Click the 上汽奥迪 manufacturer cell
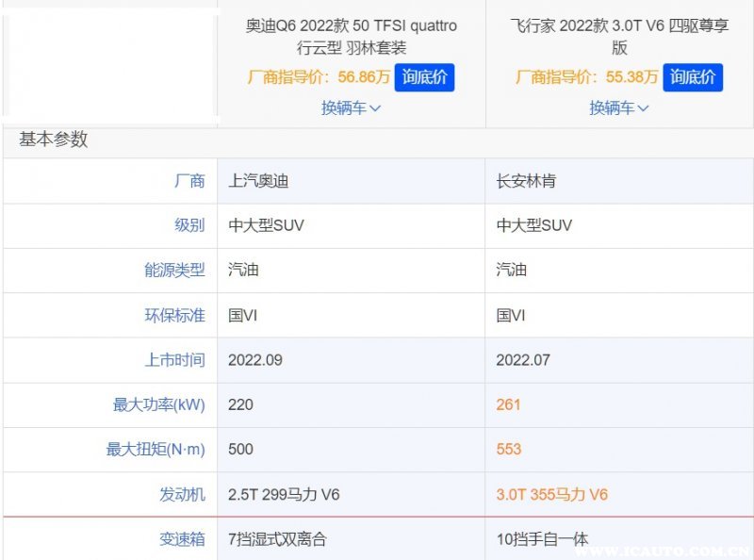This screenshot has width=754, height=560. point(259,181)
